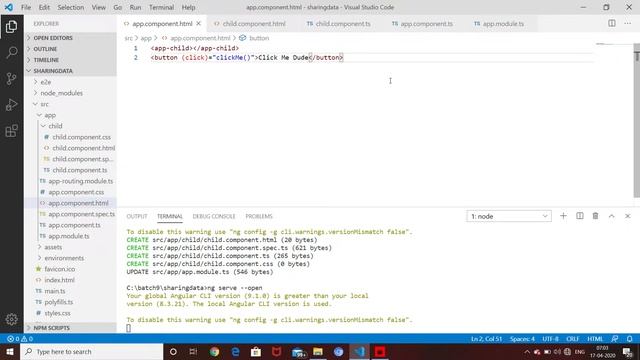Open the File menu
This screenshot has height=360, width=640.
[26, 7]
